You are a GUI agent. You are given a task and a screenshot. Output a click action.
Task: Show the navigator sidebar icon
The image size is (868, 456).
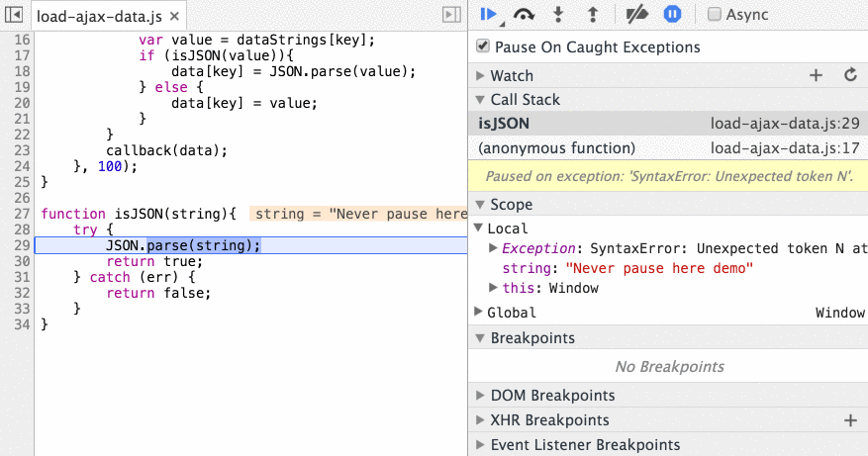click(x=14, y=15)
